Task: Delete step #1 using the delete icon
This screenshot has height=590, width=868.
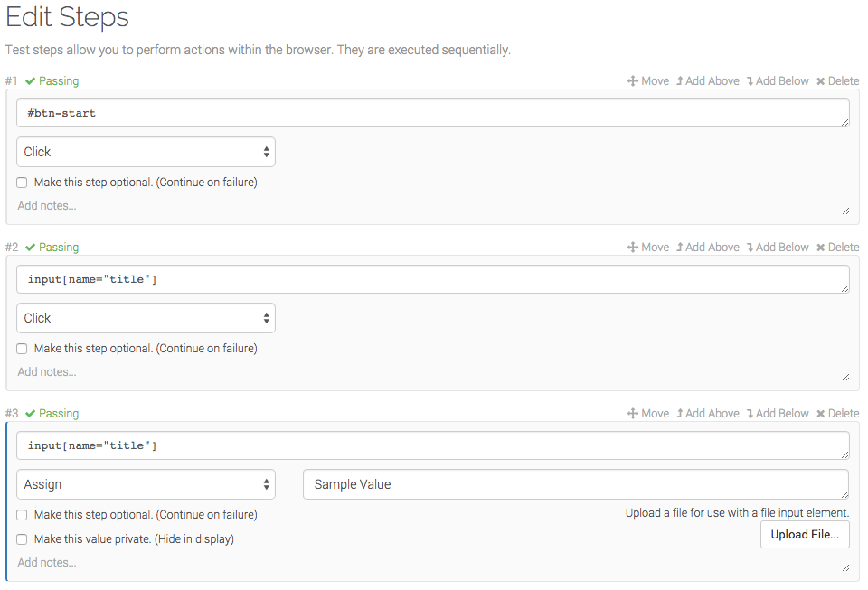Action: point(837,80)
